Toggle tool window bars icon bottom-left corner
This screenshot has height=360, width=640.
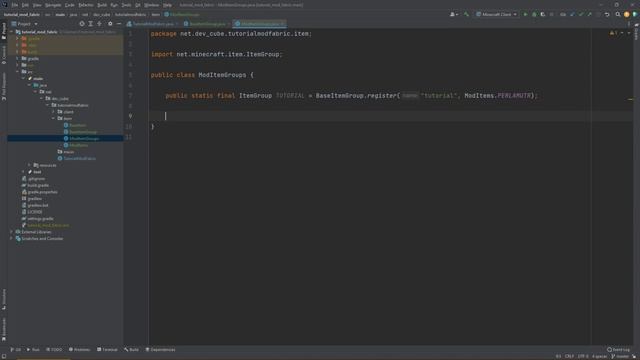click(x=3, y=356)
